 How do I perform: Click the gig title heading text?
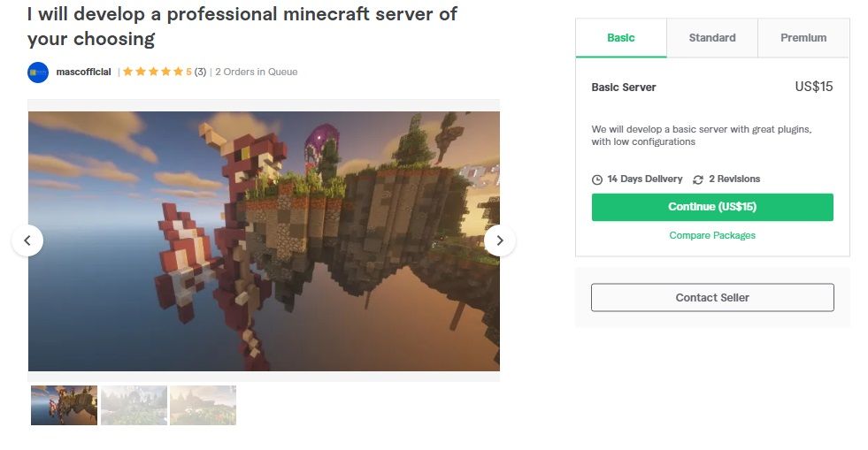coord(242,26)
